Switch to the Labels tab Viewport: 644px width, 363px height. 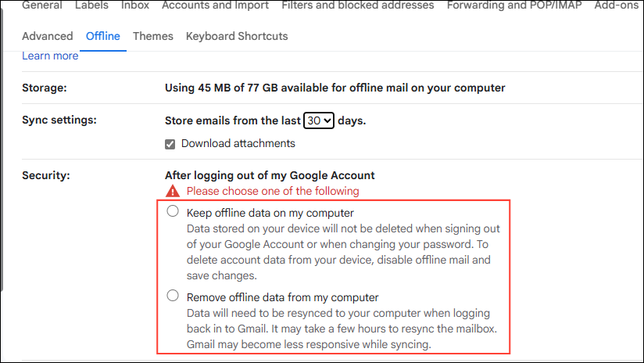click(92, 5)
